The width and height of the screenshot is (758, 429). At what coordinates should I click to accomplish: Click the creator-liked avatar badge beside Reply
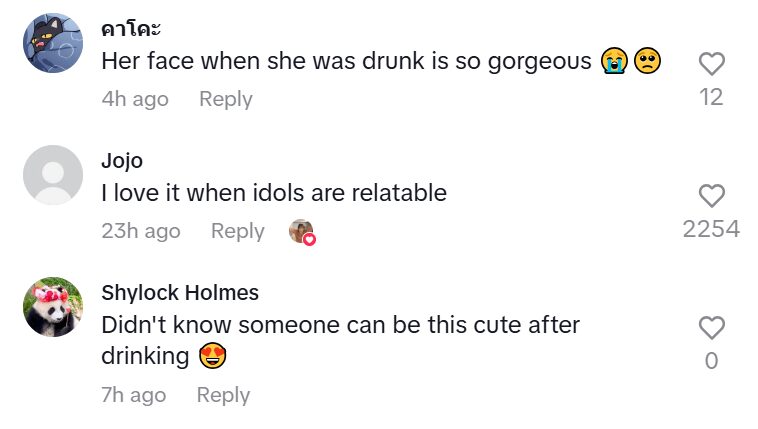302,232
